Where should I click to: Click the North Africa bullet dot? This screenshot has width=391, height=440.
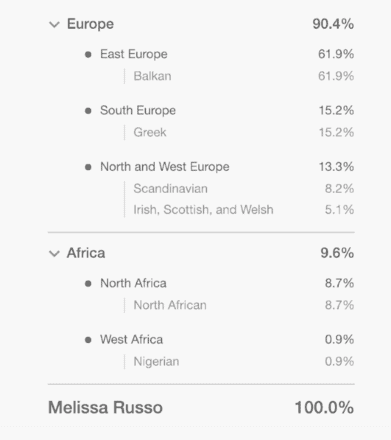click(88, 284)
